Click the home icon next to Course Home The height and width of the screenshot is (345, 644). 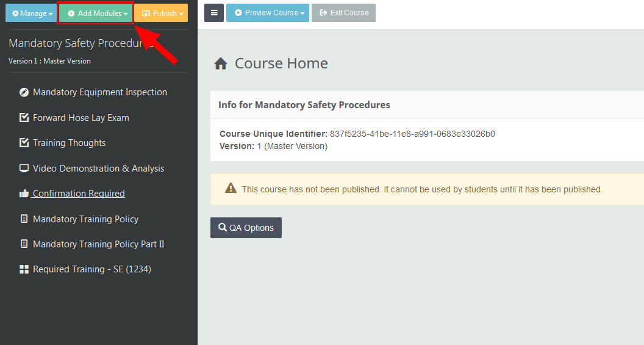(221, 64)
